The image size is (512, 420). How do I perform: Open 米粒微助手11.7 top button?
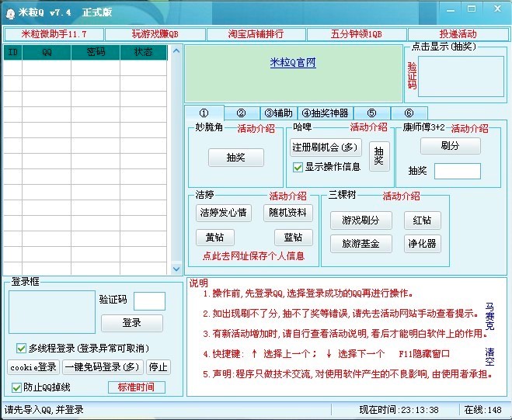coord(54,34)
